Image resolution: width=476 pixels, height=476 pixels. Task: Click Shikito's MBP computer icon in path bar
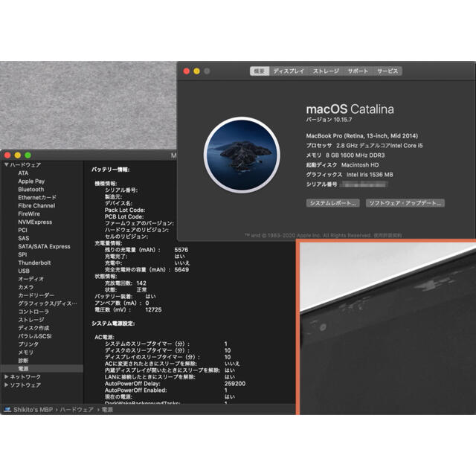tap(7, 410)
